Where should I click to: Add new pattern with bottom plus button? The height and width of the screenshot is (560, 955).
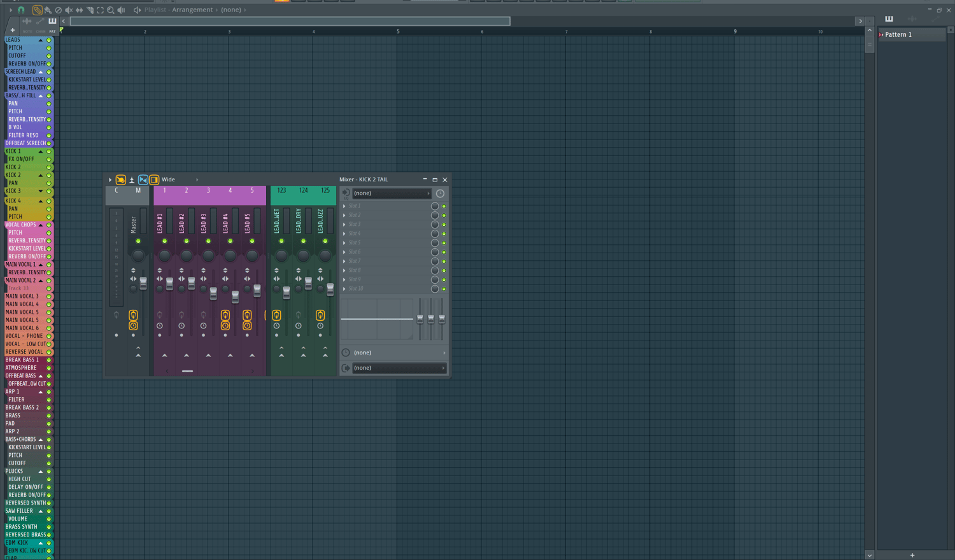coord(912,555)
